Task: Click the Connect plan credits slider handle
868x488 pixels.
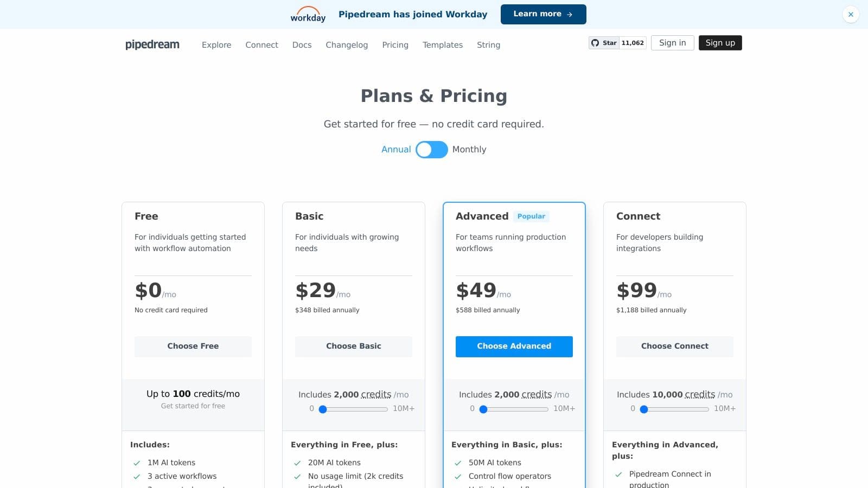Action: [x=644, y=409]
